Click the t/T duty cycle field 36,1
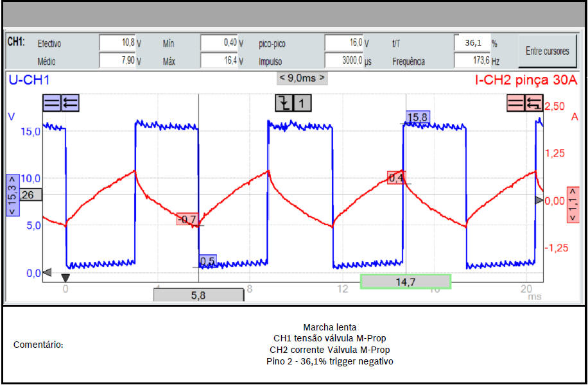The width and height of the screenshot is (588, 385). 472,43
